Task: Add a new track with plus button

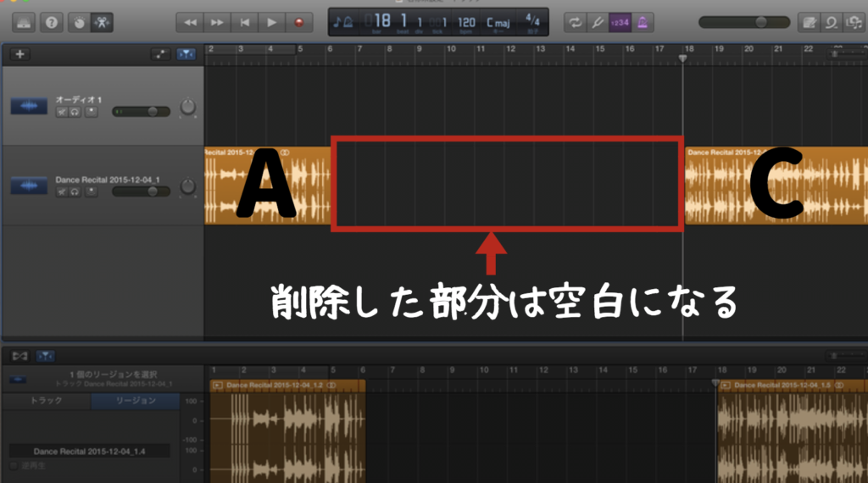Action: (x=20, y=54)
